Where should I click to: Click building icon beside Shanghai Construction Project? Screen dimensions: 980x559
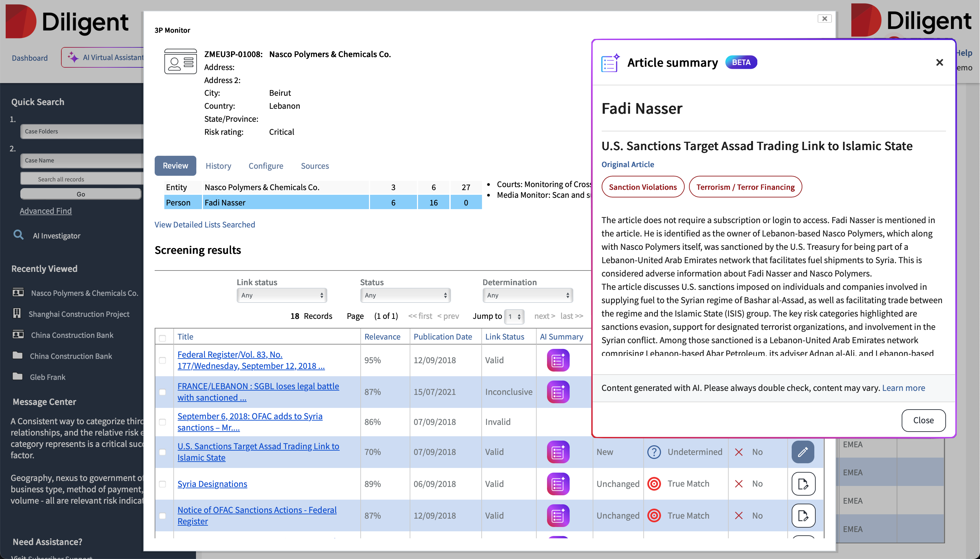pos(17,313)
